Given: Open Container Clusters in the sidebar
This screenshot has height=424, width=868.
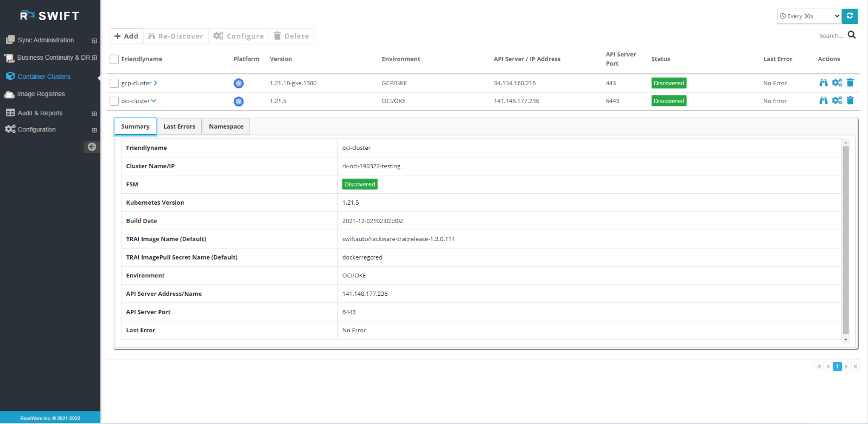Looking at the screenshot, I should coord(44,77).
